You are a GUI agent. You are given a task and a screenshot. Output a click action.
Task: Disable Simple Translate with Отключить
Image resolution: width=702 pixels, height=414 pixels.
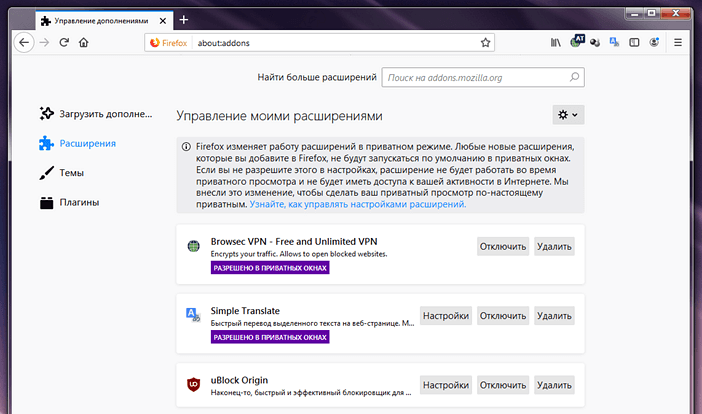(503, 316)
